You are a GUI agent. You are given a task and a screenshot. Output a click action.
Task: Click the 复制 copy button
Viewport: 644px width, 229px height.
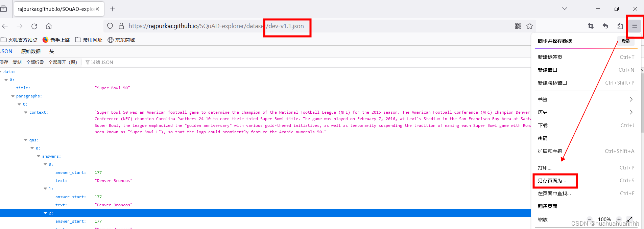tap(17, 62)
